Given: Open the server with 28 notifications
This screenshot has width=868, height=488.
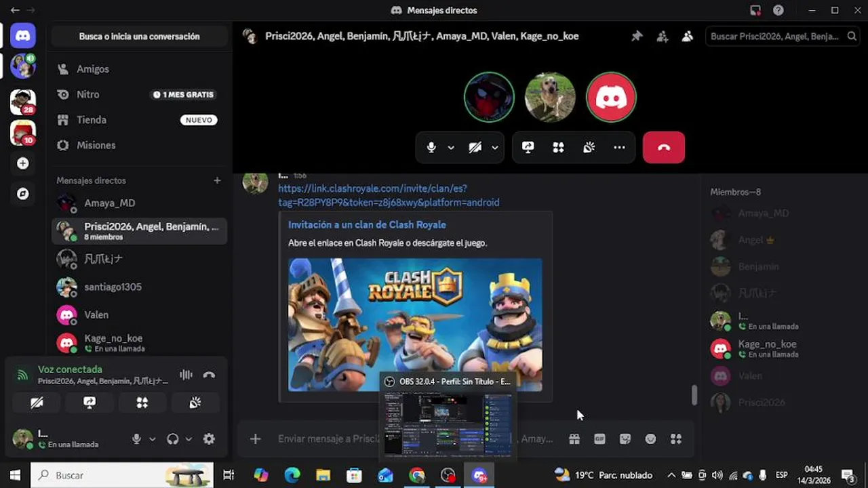Looking at the screenshot, I should 22,102.
